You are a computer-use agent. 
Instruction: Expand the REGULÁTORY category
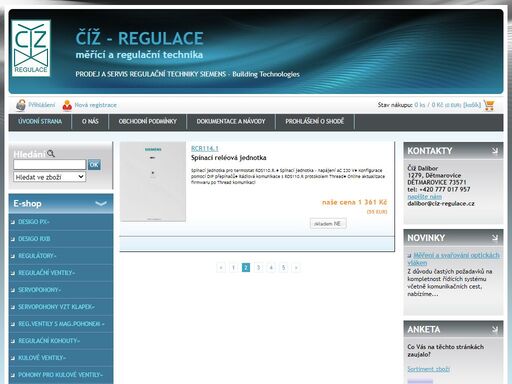point(37,256)
